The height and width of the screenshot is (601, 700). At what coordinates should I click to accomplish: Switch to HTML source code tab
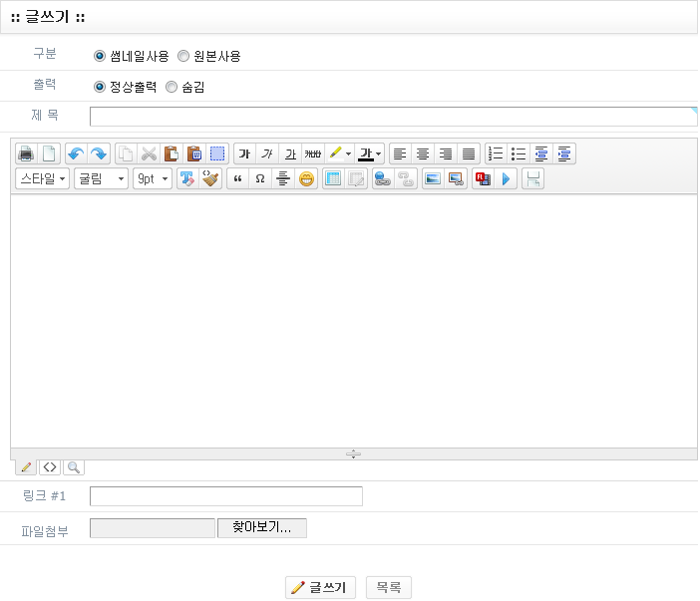click(50, 466)
